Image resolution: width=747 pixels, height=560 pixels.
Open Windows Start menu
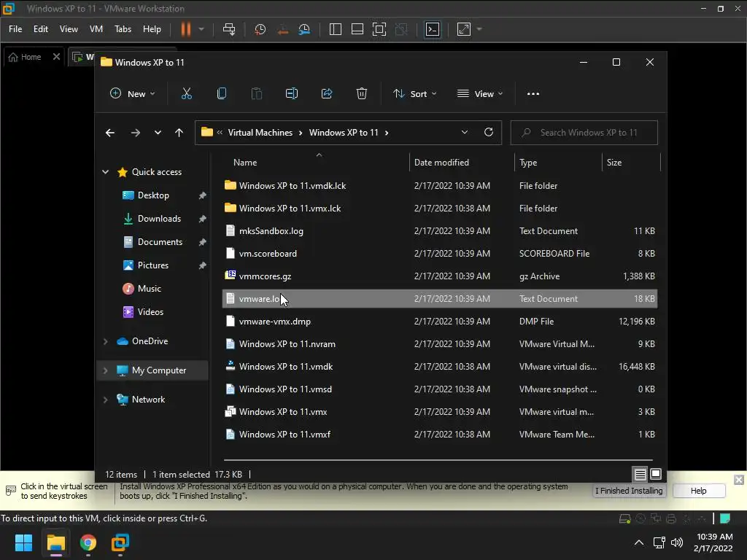23,542
